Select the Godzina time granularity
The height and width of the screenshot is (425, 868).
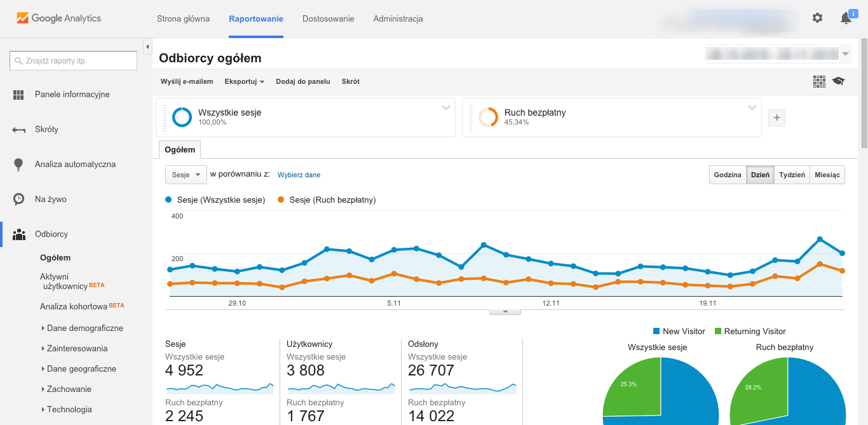tap(728, 175)
